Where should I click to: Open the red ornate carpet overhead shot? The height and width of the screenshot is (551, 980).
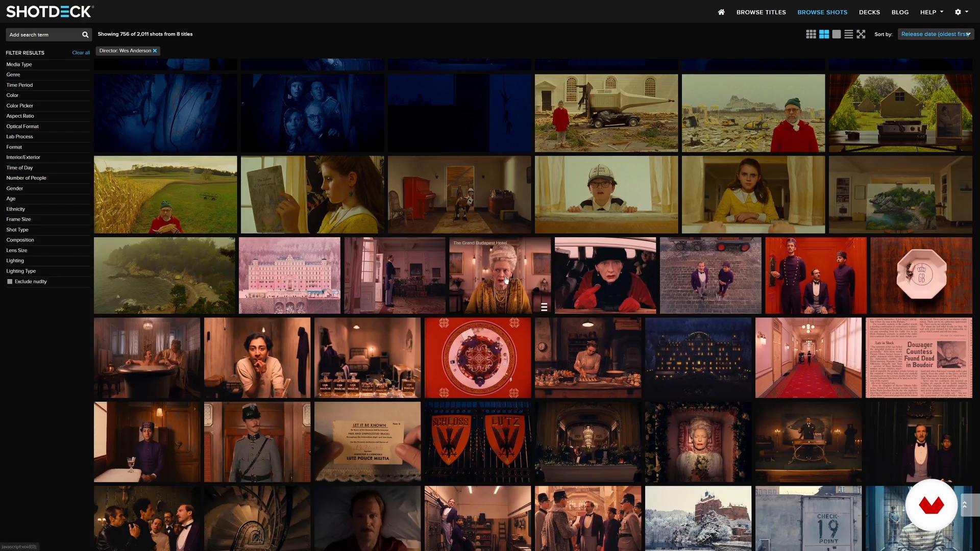(x=478, y=358)
